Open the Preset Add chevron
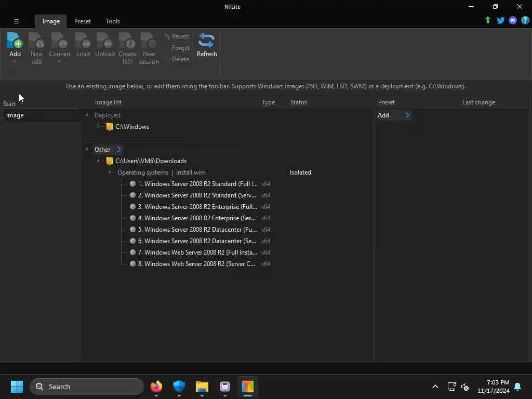This screenshot has width=532, height=399. coord(407,115)
